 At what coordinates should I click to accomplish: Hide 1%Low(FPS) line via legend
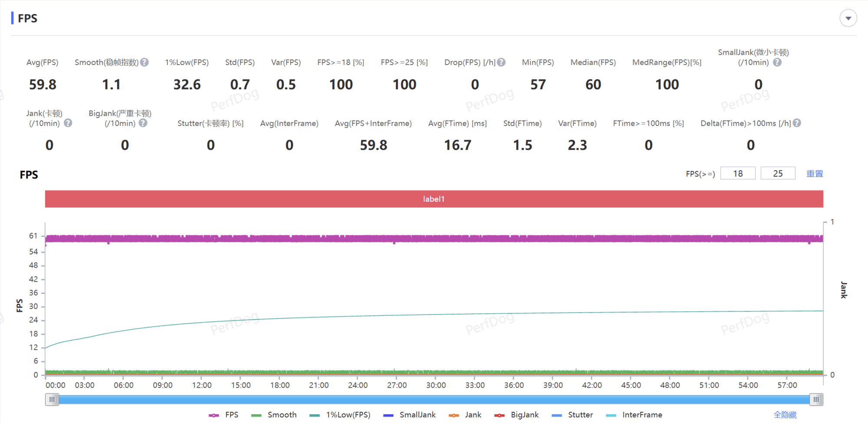(x=340, y=415)
